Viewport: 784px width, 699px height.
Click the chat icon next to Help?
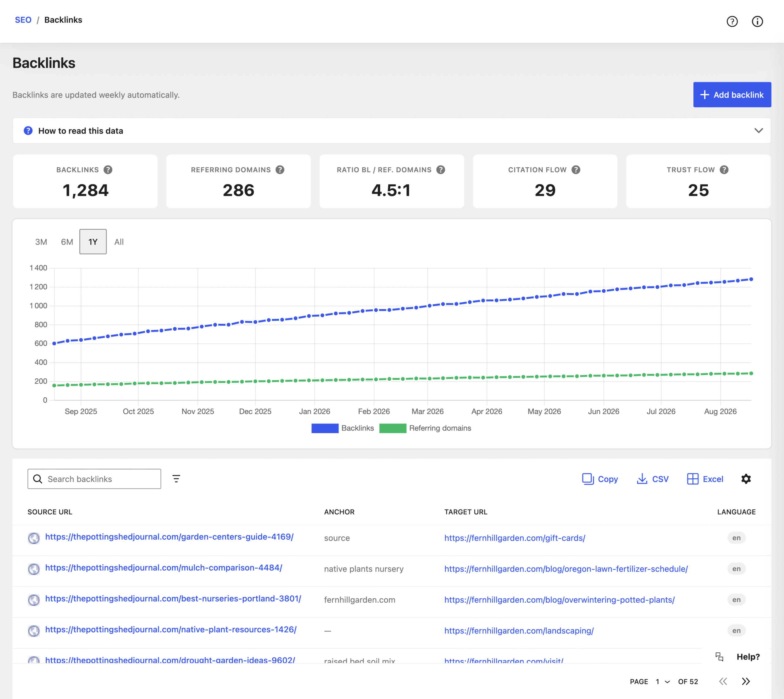(x=719, y=657)
